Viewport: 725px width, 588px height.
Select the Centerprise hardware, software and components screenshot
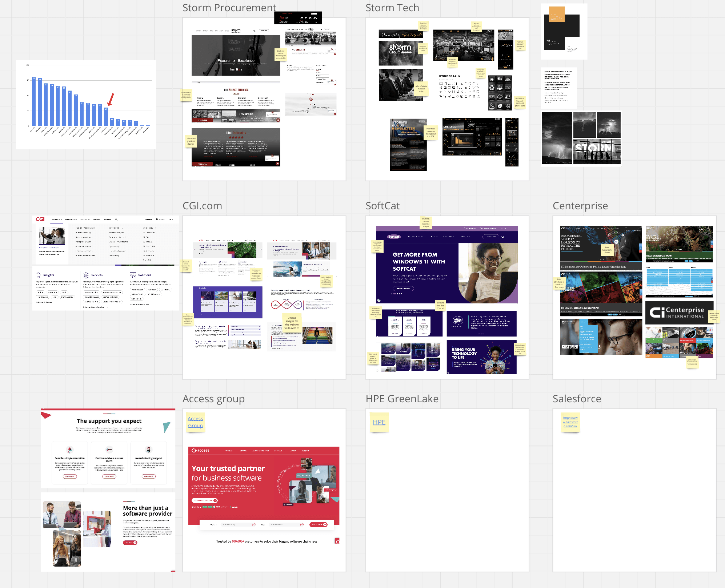601,294
